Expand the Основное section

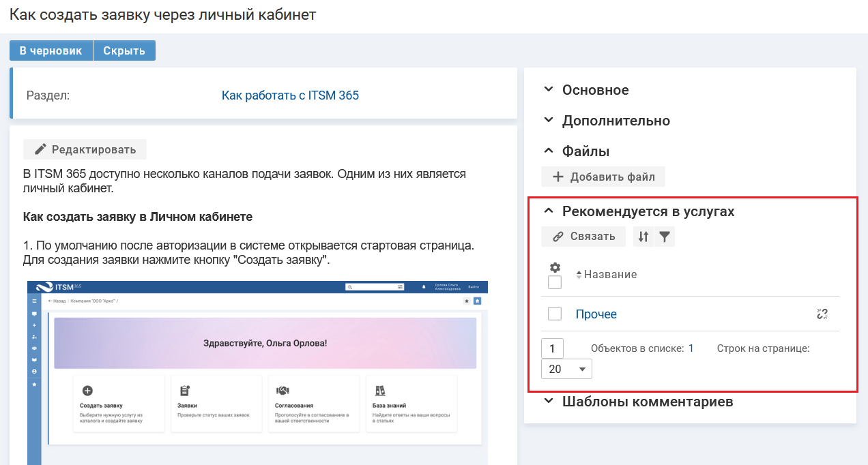(x=548, y=90)
